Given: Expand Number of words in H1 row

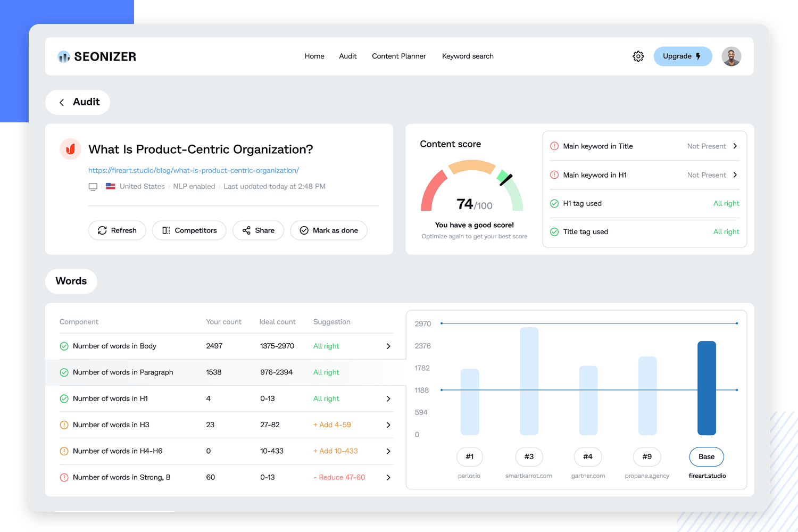Looking at the screenshot, I should click(x=388, y=399).
